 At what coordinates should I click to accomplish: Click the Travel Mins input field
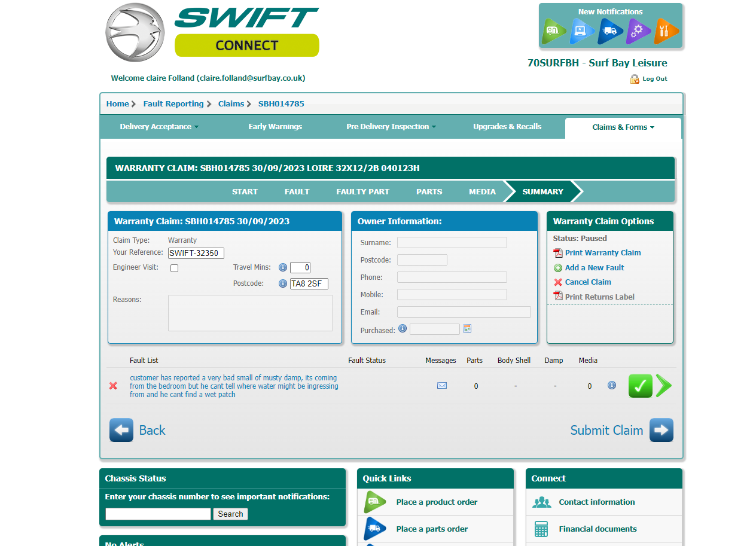[x=300, y=268]
